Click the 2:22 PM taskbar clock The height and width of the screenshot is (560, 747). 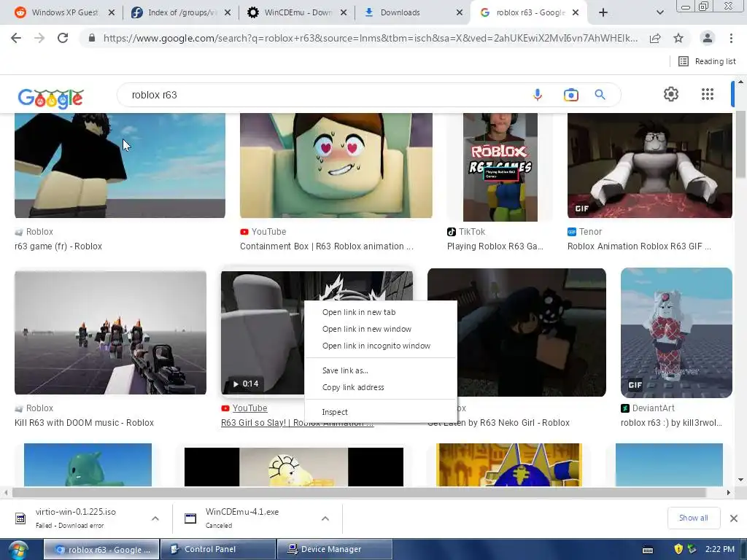[x=720, y=549]
